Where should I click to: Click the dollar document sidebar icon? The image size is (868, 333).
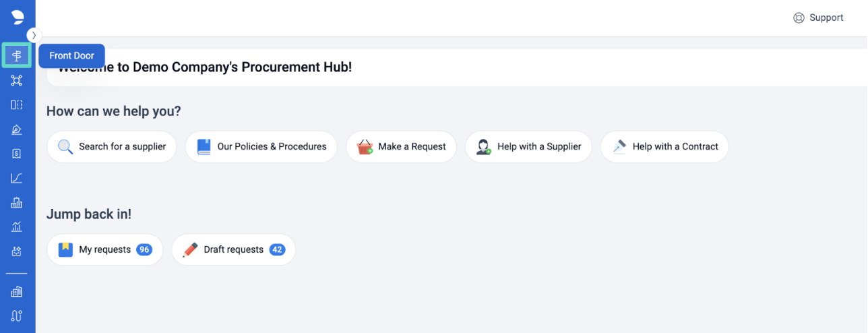tap(17, 154)
